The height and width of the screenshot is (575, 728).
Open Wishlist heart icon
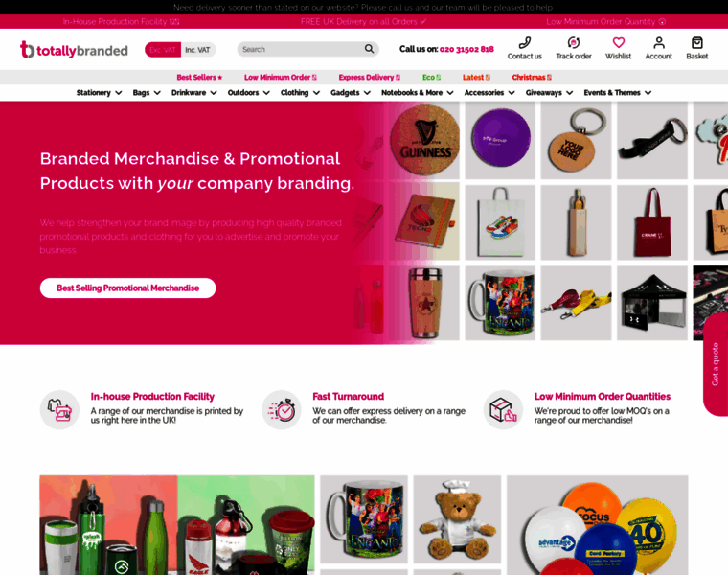pyautogui.click(x=619, y=43)
